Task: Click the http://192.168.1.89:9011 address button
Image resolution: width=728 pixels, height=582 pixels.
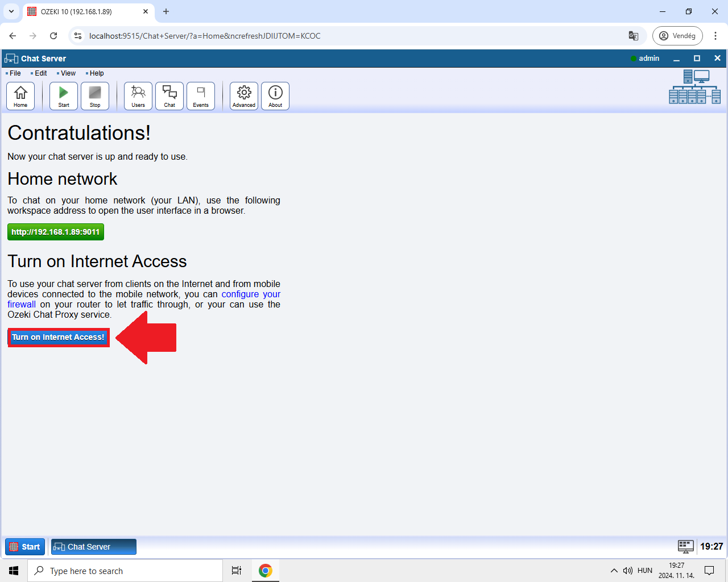Action: point(56,232)
